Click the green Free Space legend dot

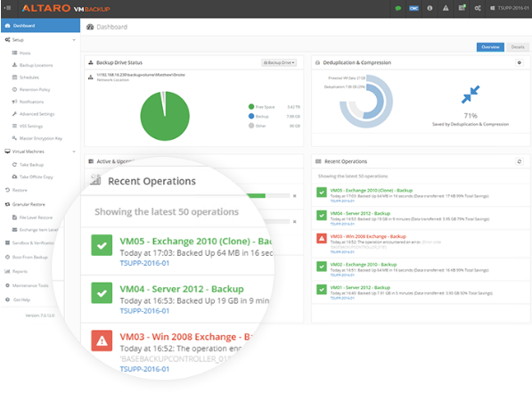[x=251, y=107]
